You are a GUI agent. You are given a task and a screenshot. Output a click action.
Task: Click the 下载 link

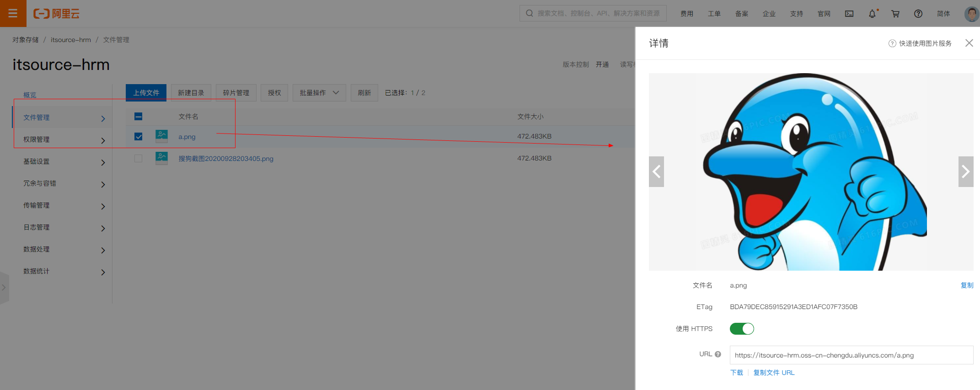[737, 373]
